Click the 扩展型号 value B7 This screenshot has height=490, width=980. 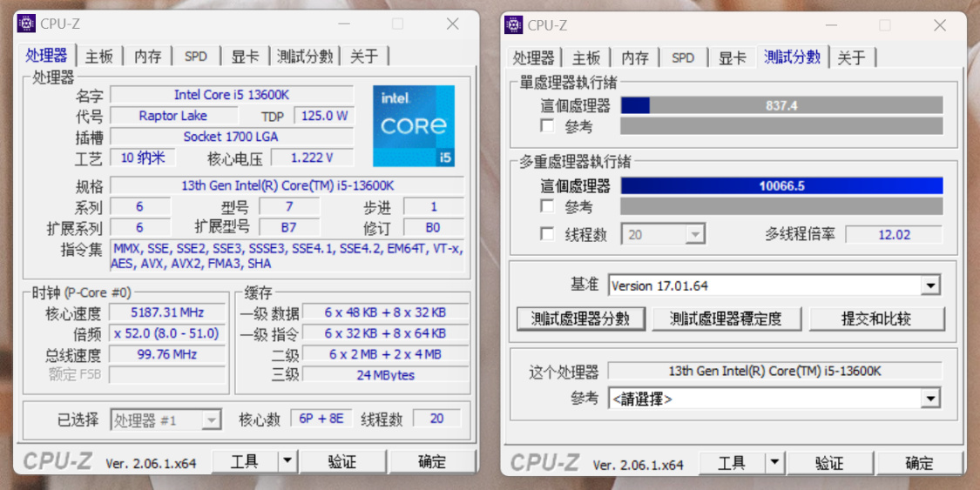point(288,227)
